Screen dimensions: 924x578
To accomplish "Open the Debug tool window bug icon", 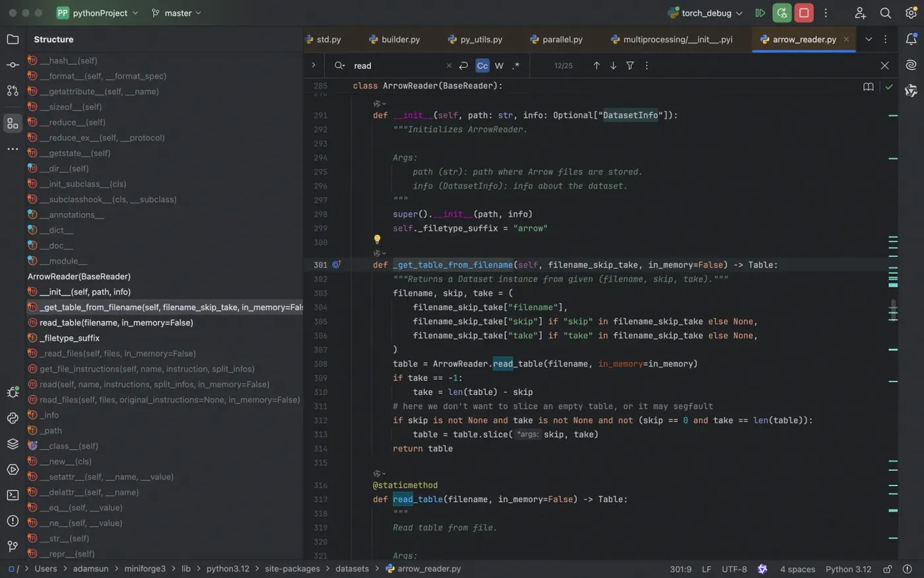I will [13, 392].
